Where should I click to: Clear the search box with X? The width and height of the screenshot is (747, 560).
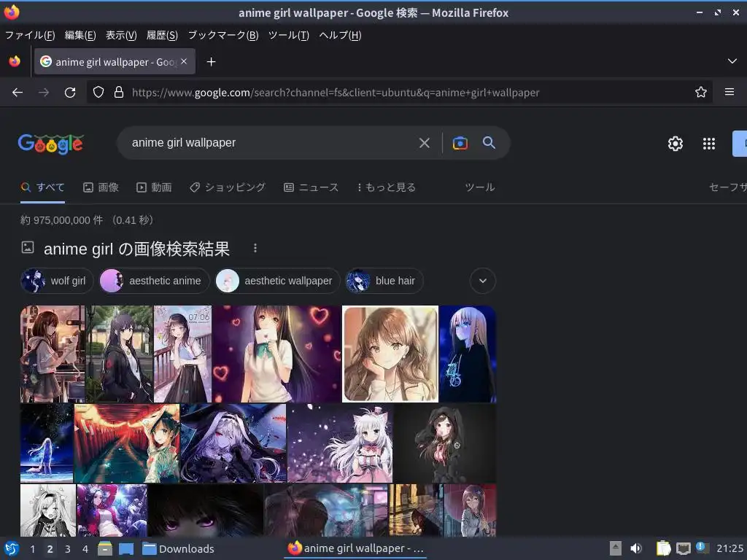pyautogui.click(x=424, y=143)
